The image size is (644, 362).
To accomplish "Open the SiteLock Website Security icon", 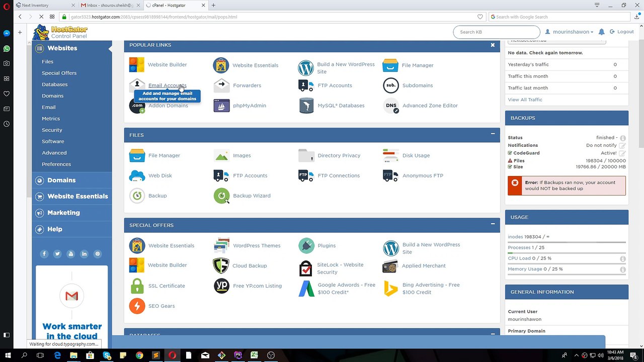I will point(305,268).
